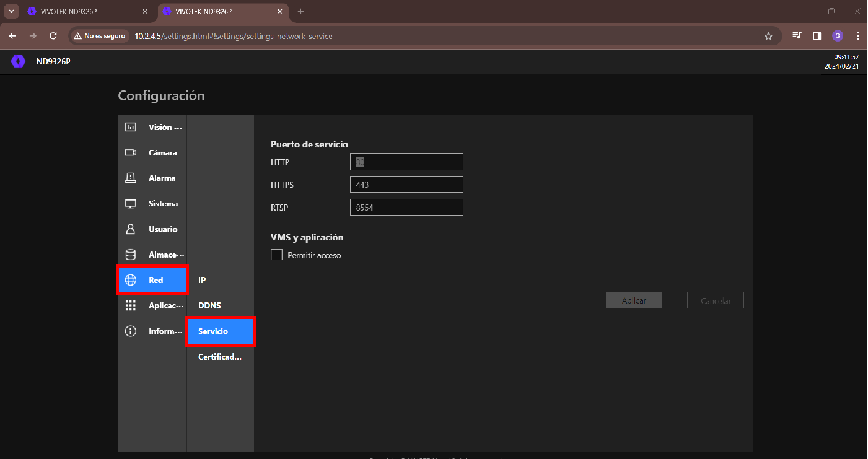Image resolution: width=868 pixels, height=459 pixels.
Task: Enable the Permitir acceso checkbox
Action: point(277,255)
